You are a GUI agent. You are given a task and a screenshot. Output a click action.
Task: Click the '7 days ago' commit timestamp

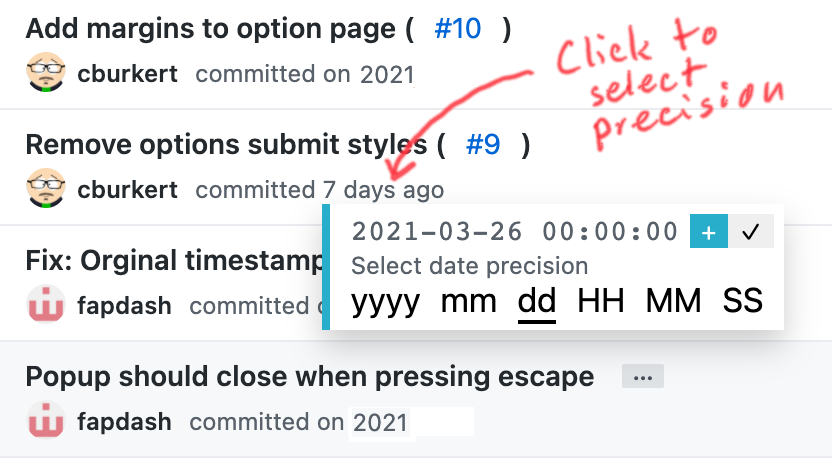[383, 190]
